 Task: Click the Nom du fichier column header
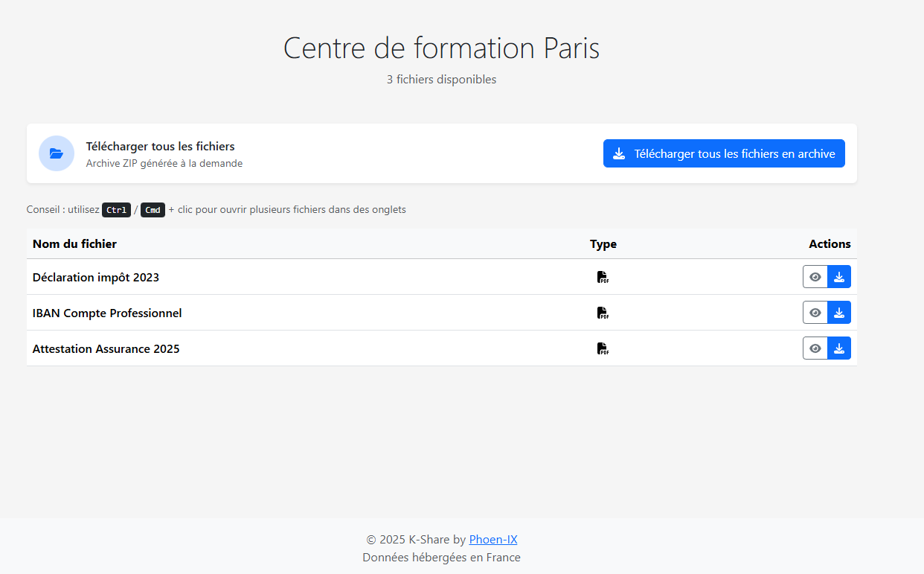(x=76, y=243)
